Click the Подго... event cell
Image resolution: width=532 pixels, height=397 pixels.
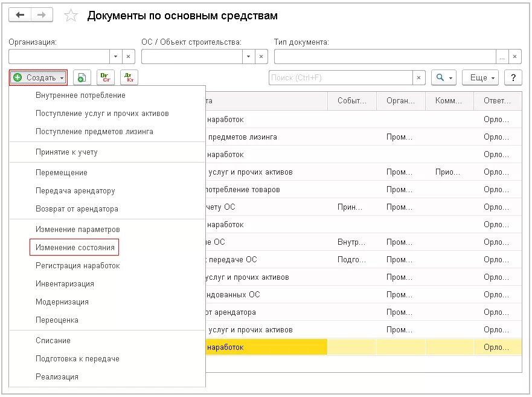point(352,260)
